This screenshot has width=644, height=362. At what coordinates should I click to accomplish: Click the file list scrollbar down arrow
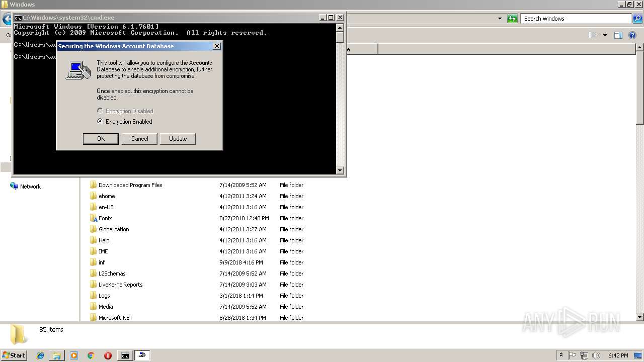640,317
